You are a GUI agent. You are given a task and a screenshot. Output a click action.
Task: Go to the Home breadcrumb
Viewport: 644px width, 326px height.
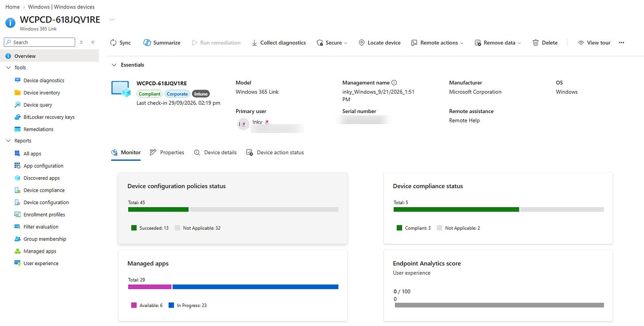pyautogui.click(x=12, y=7)
